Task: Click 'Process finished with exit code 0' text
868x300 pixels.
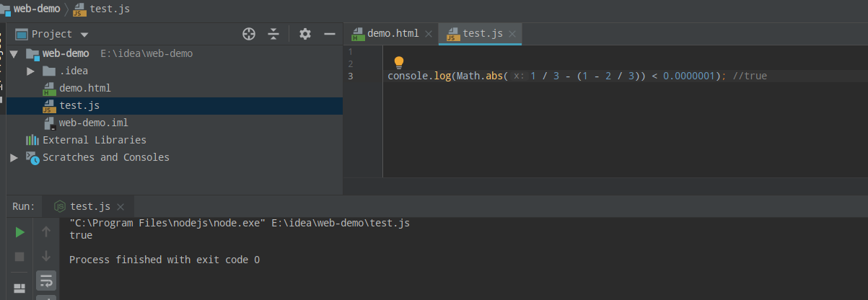Action: coord(165,260)
